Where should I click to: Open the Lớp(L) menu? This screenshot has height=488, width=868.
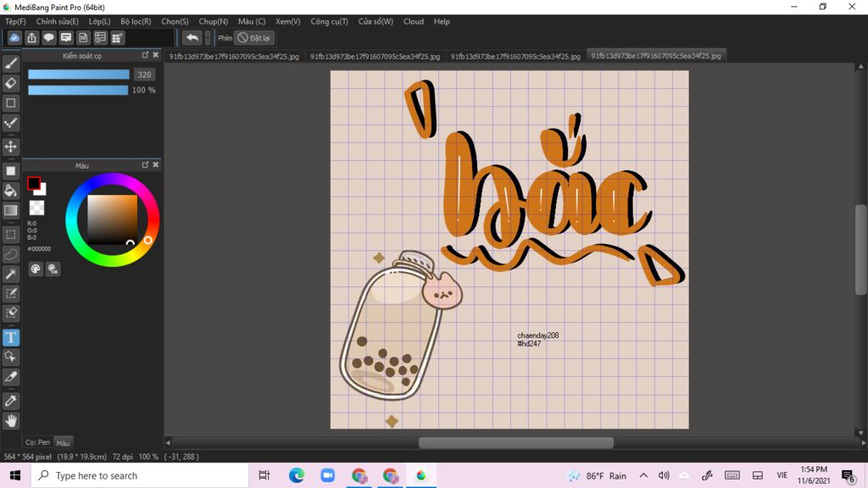click(x=100, y=21)
